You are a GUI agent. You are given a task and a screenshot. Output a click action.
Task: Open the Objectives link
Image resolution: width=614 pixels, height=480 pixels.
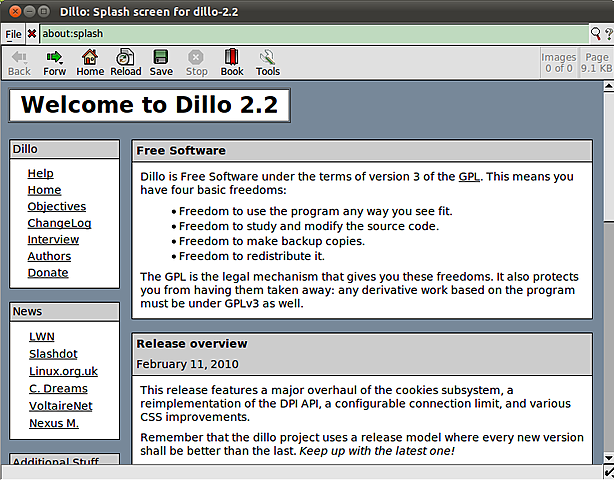57,206
